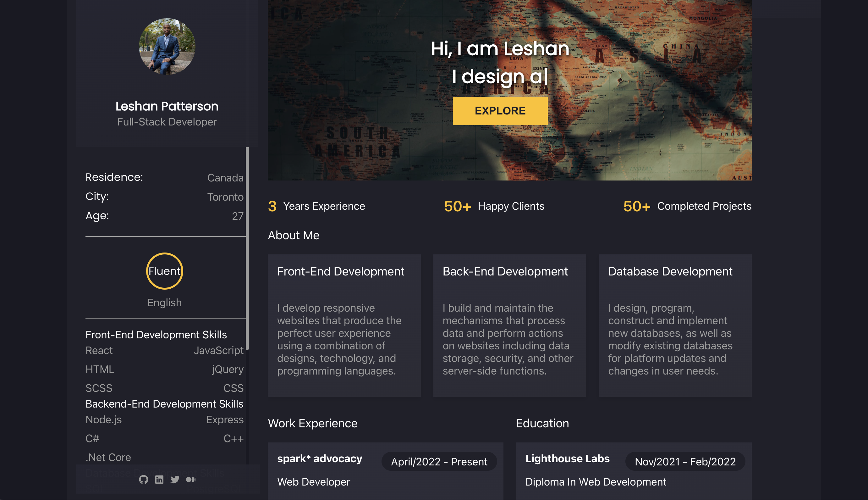Open the Work Experience section heading

point(313,423)
